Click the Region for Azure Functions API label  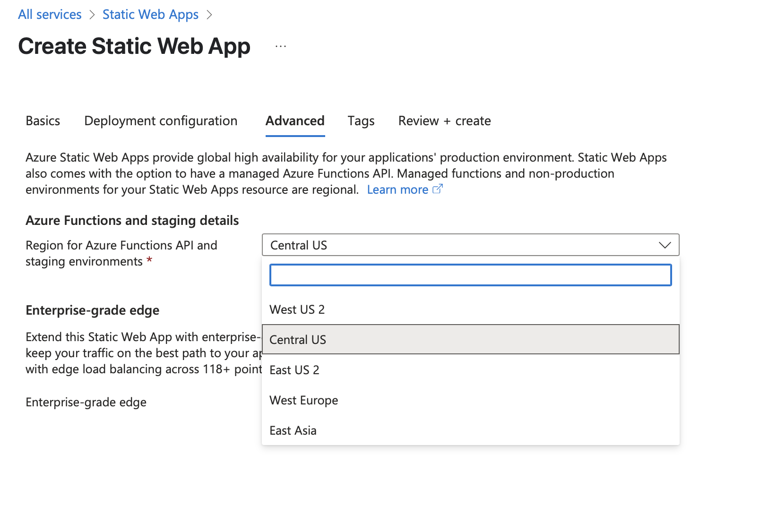tap(121, 253)
